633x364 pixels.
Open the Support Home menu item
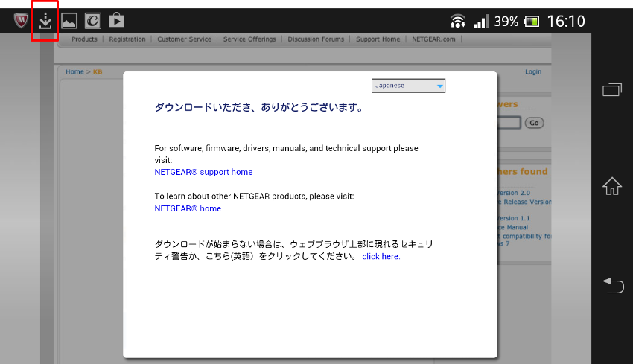click(378, 39)
